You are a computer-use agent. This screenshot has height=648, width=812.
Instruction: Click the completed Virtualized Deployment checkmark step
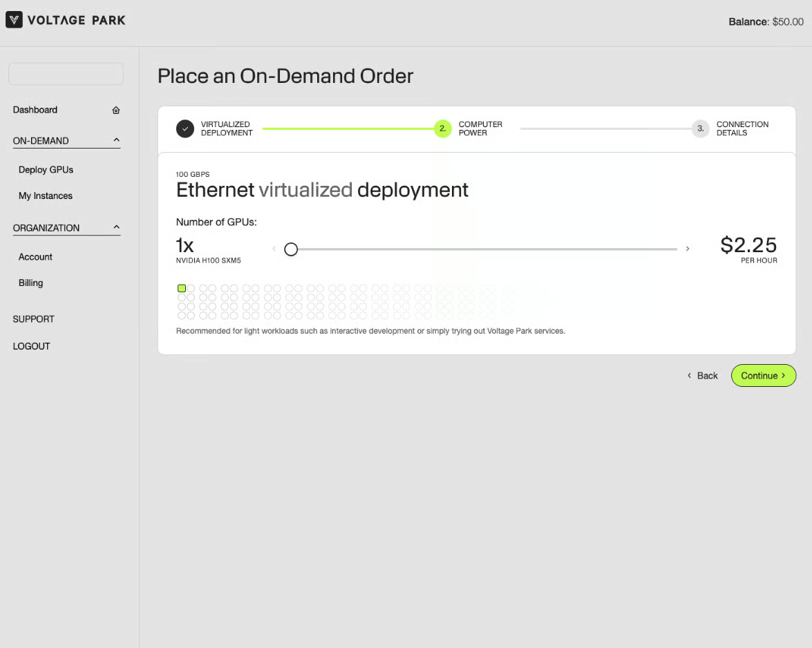[x=185, y=128]
